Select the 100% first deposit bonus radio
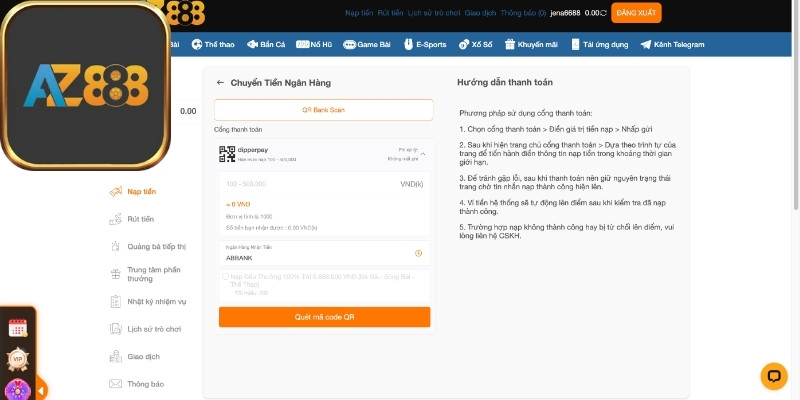The width and height of the screenshot is (800, 400). 226,277
